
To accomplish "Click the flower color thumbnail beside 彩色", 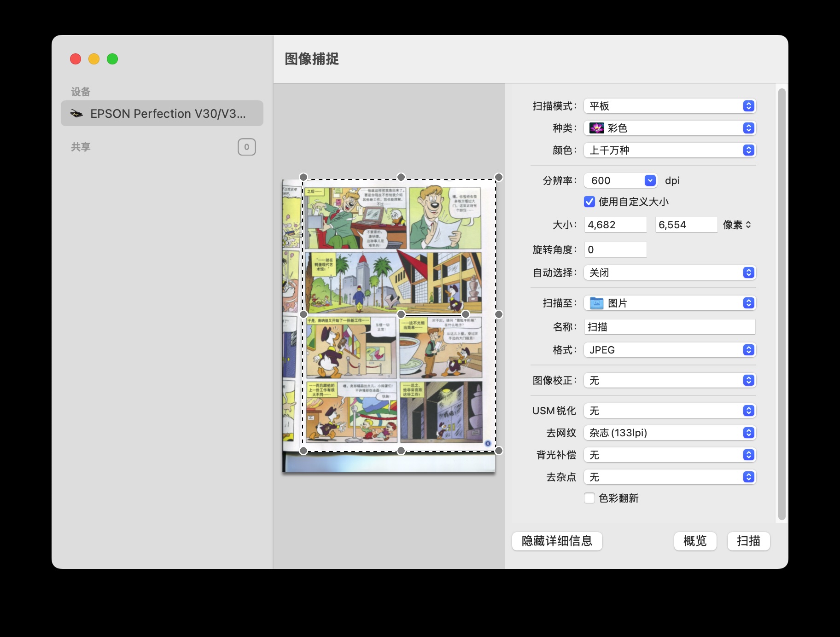I will tap(596, 128).
